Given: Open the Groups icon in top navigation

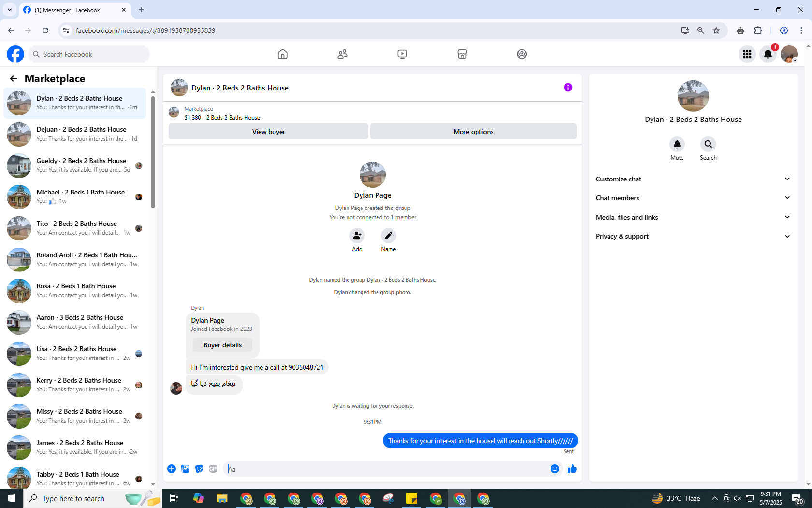Looking at the screenshot, I should point(522,54).
